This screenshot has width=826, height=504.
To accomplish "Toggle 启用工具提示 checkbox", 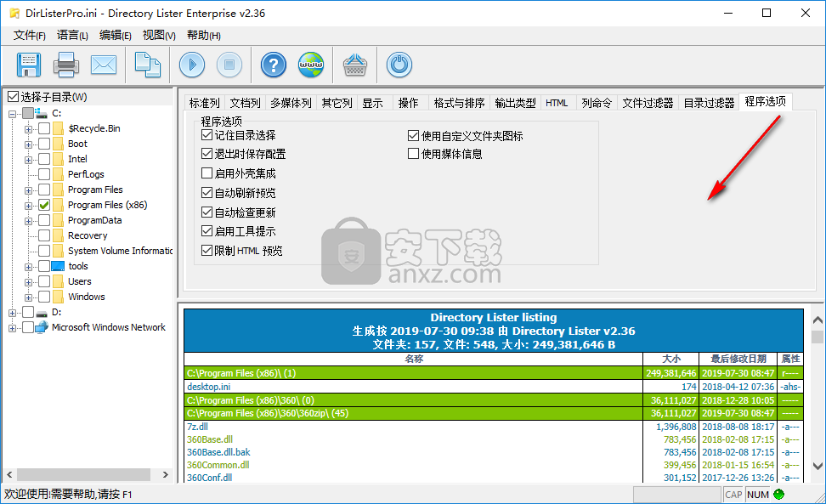I will 206,231.
